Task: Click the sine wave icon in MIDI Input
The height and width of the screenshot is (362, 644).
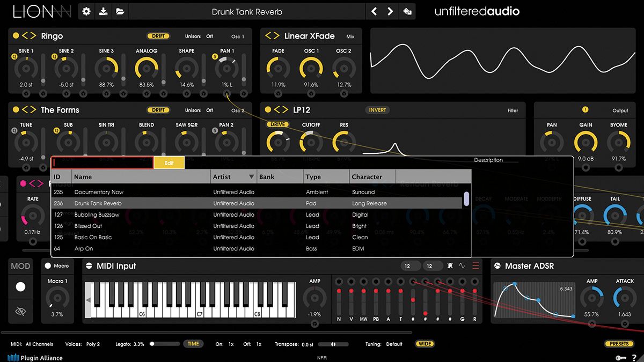Action: tap(462, 266)
